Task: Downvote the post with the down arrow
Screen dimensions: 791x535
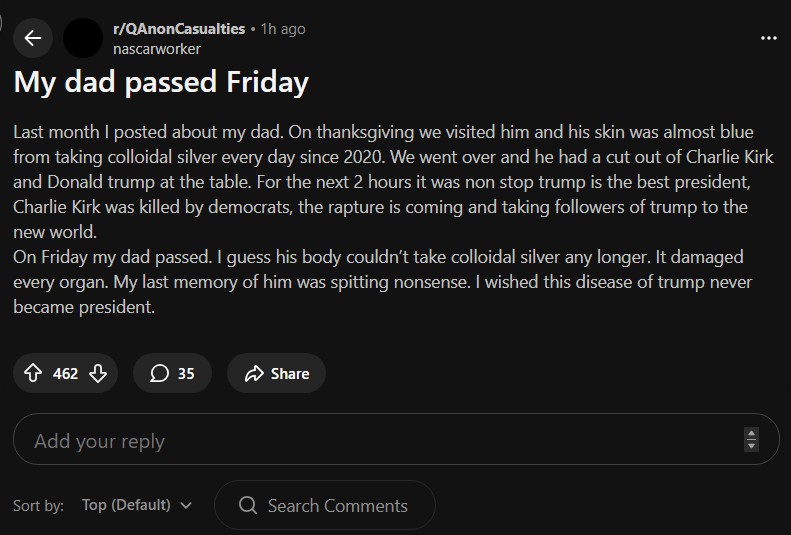Action: point(98,373)
